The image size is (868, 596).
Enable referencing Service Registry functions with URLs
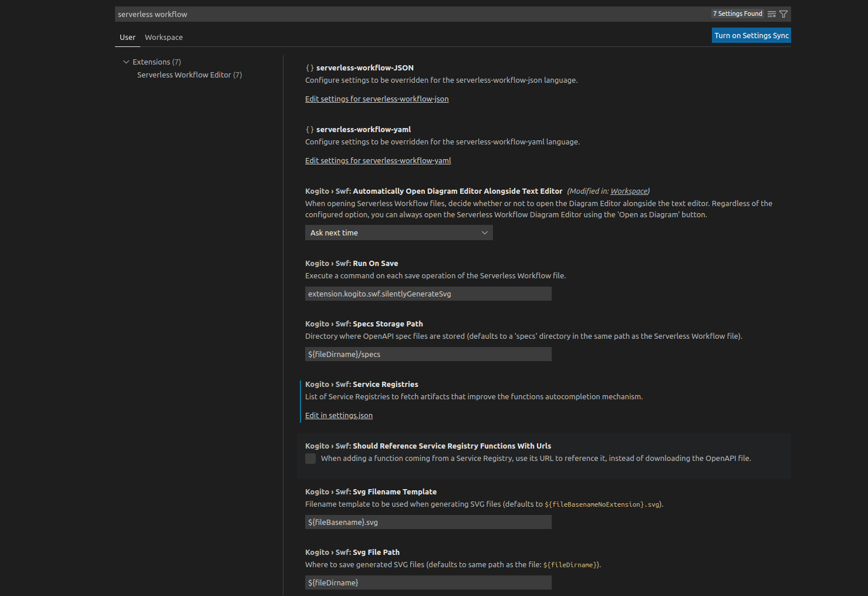click(310, 458)
